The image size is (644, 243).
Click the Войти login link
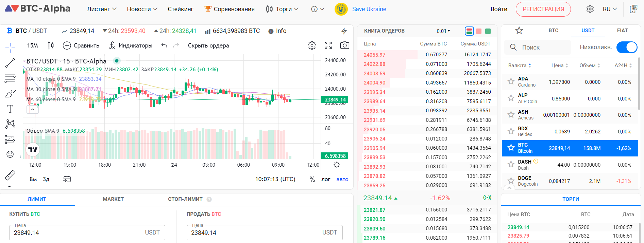click(499, 9)
